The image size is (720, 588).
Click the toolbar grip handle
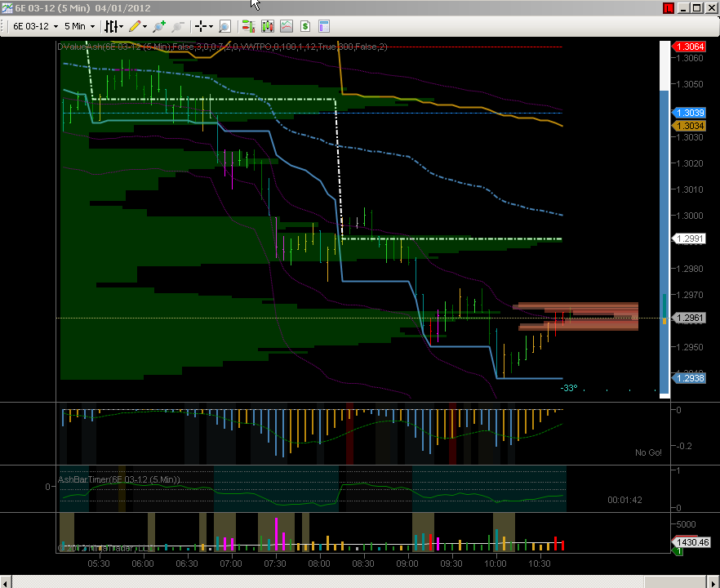pyautogui.click(x=2, y=26)
